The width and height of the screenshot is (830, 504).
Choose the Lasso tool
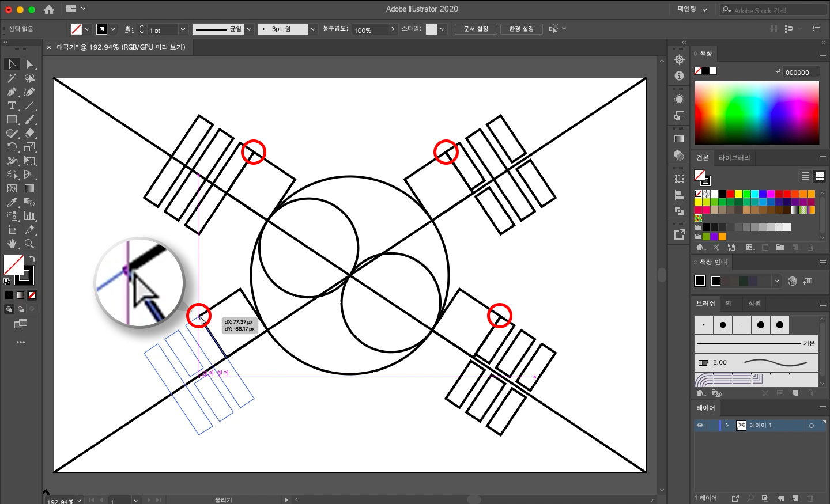(x=30, y=78)
